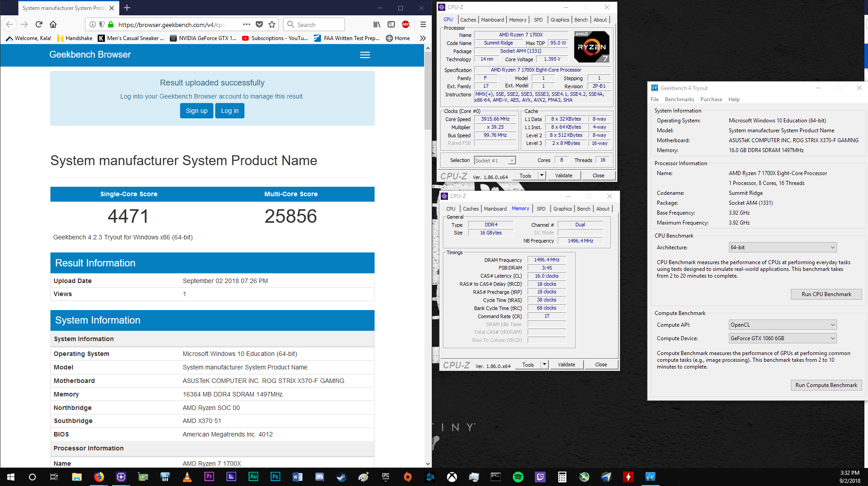
Task: Toggle Firefox sidebar view icon
Action: point(391,24)
